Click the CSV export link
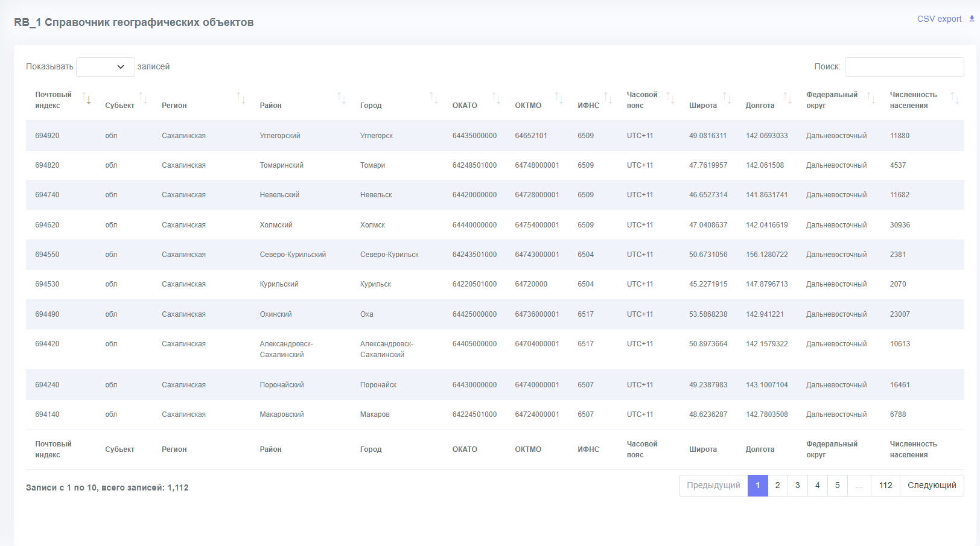The width and height of the screenshot is (980, 546). click(x=939, y=19)
